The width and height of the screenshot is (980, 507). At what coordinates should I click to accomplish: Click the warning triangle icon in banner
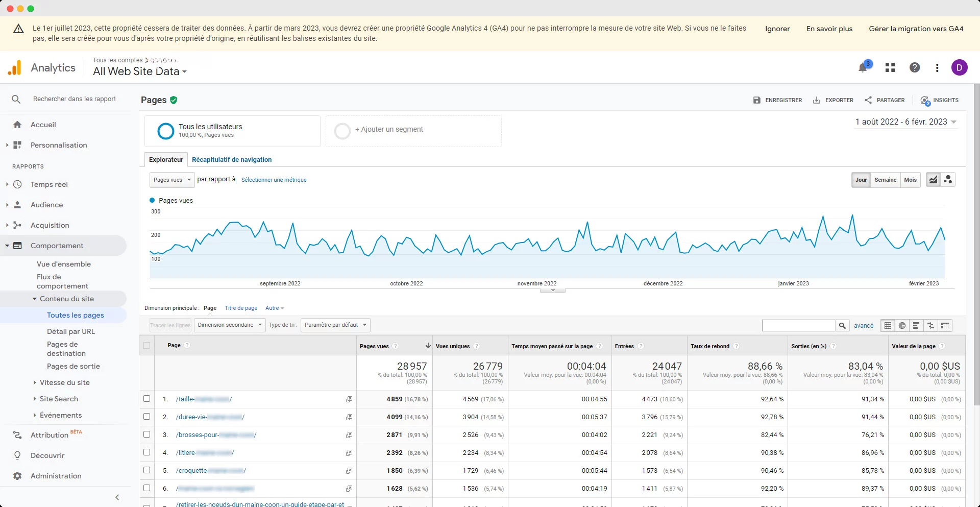point(18,29)
